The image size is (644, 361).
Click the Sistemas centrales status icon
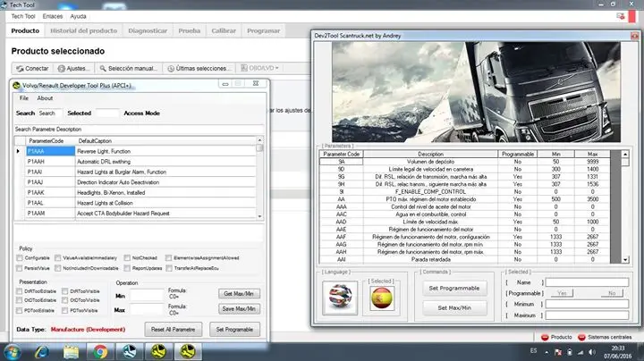point(581,337)
